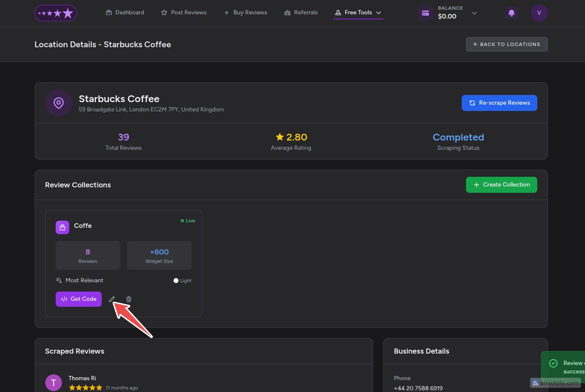Click the pencil edit collection icon
585x392 pixels.
pyautogui.click(x=112, y=299)
